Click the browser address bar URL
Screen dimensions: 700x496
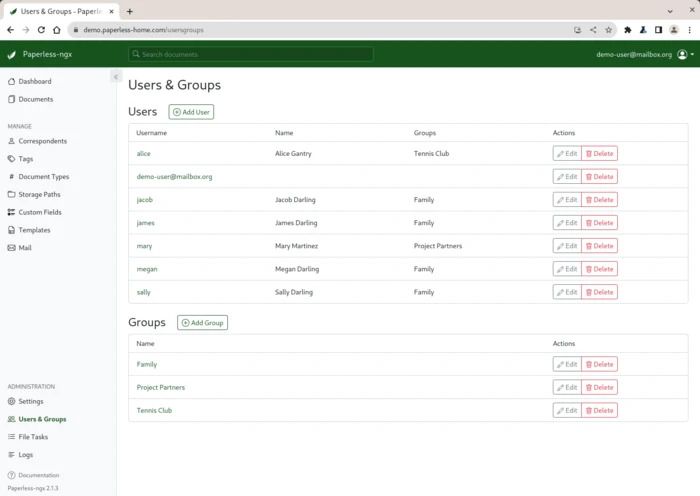(x=143, y=30)
